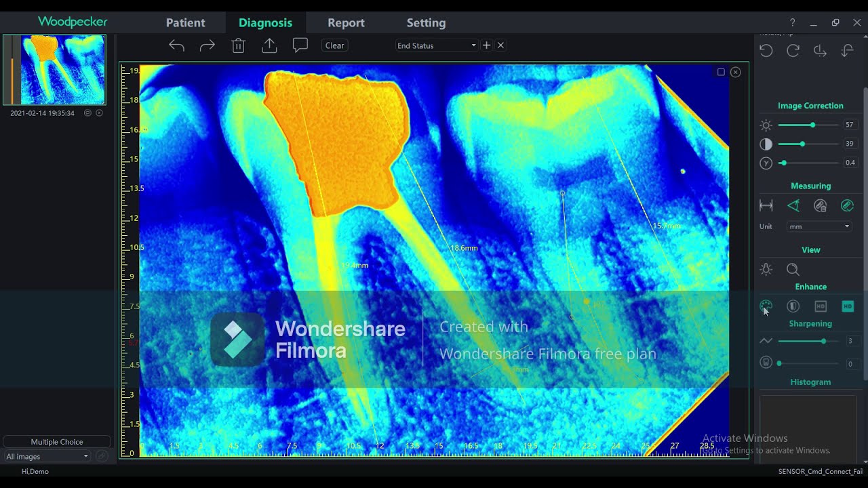
Task: Maximize the image viewer pane
Action: pos(721,72)
